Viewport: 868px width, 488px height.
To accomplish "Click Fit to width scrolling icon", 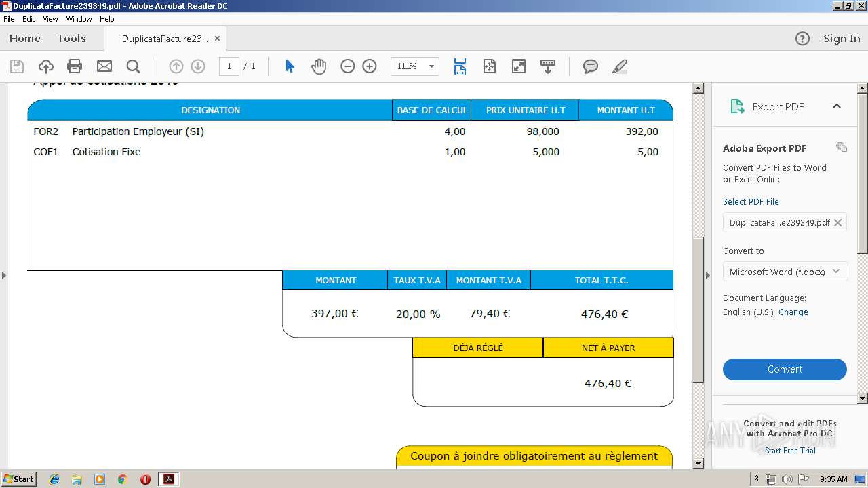I will 460,66.
